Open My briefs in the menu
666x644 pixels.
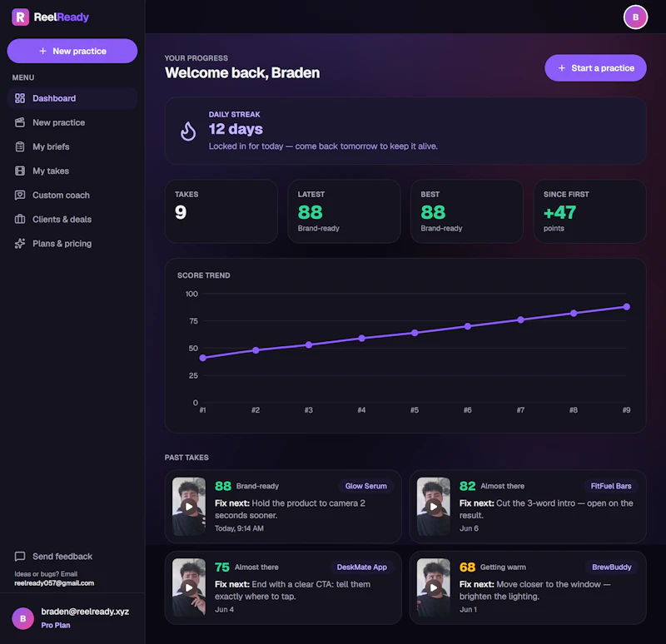tap(72, 146)
